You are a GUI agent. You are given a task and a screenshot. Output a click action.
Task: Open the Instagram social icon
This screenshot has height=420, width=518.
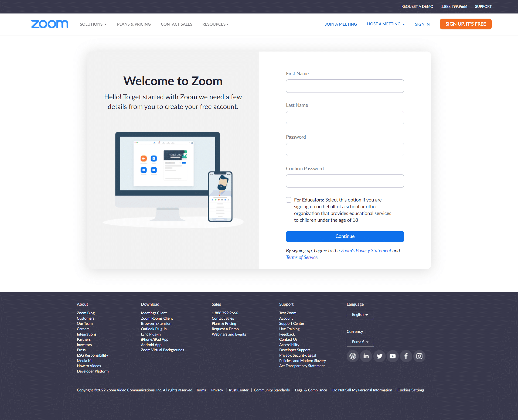pos(419,356)
